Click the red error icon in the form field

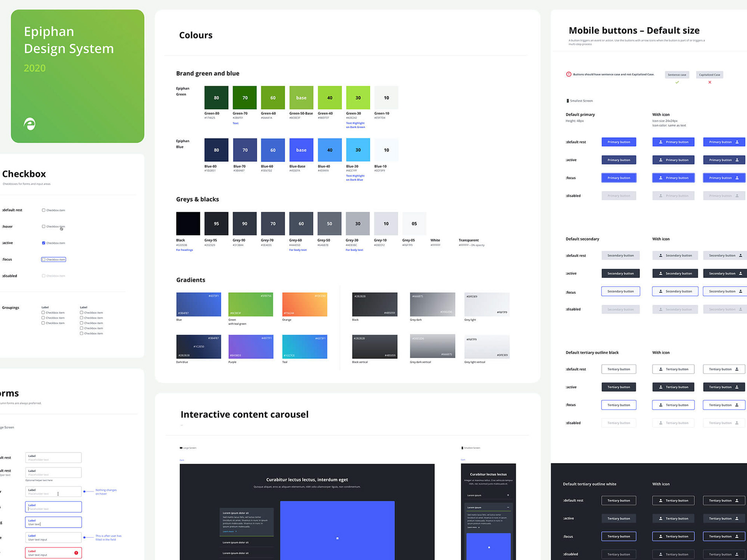click(x=76, y=553)
